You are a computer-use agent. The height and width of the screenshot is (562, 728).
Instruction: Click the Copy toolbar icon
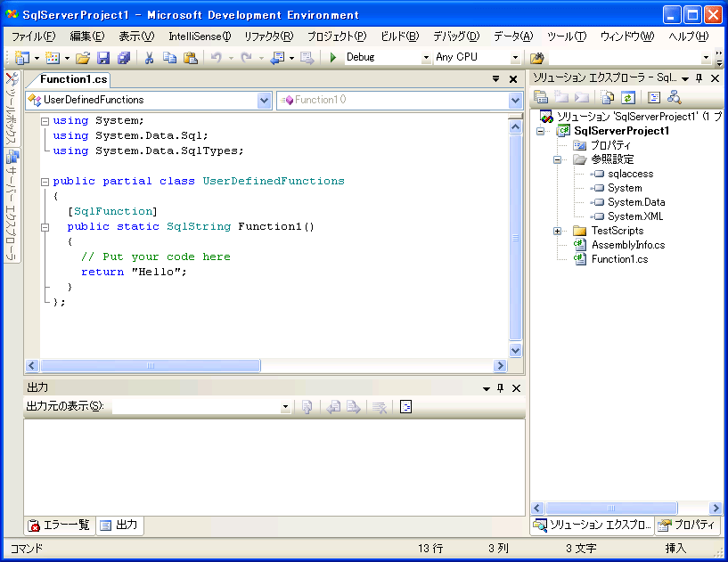click(169, 58)
